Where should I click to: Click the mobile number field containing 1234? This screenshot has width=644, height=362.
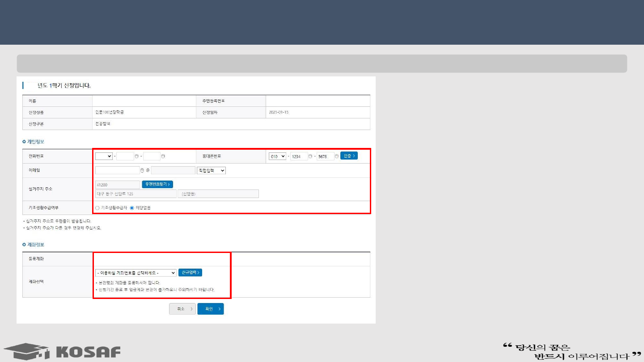point(299,156)
